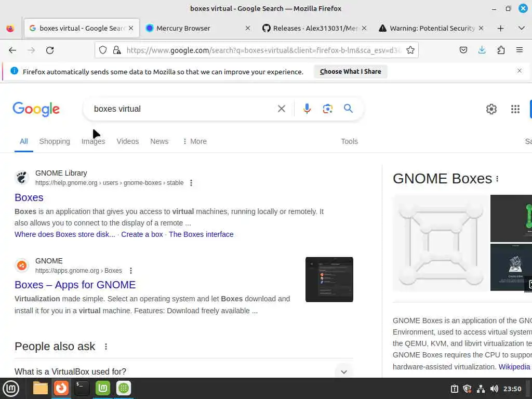Image resolution: width=532 pixels, height=399 pixels.
Task: Expand the More search filters menu
Action: [x=195, y=141]
